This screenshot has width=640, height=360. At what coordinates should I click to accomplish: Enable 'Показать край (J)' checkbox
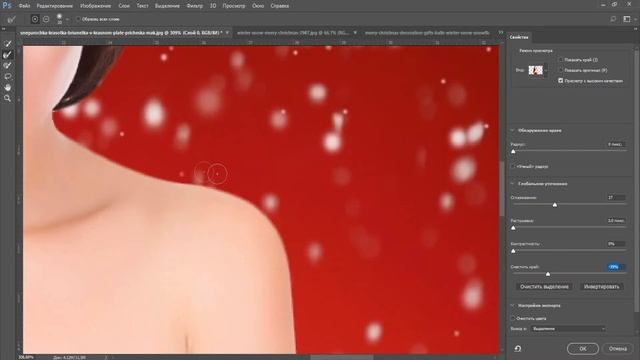[560, 60]
